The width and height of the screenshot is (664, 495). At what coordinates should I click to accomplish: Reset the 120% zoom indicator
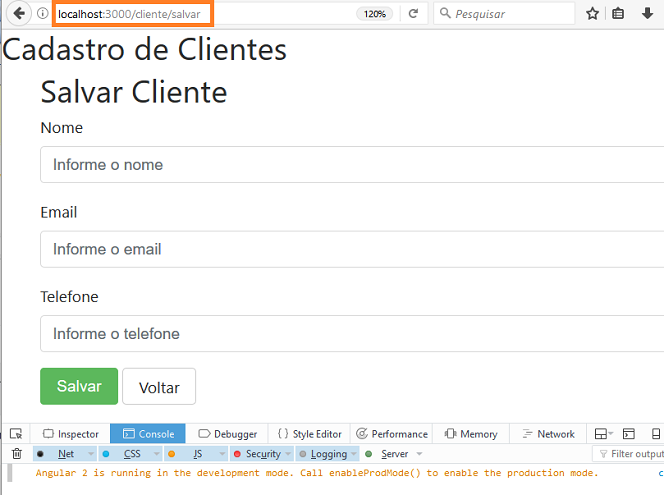point(375,14)
